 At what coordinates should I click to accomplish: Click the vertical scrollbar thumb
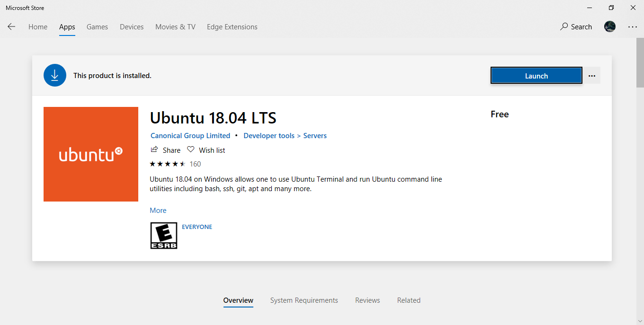(640, 62)
